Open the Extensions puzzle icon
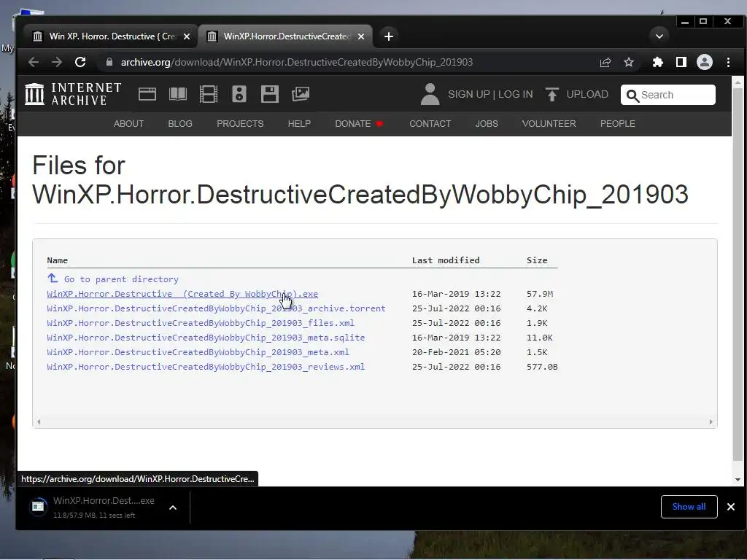The width and height of the screenshot is (747, 560). (658, 63)
